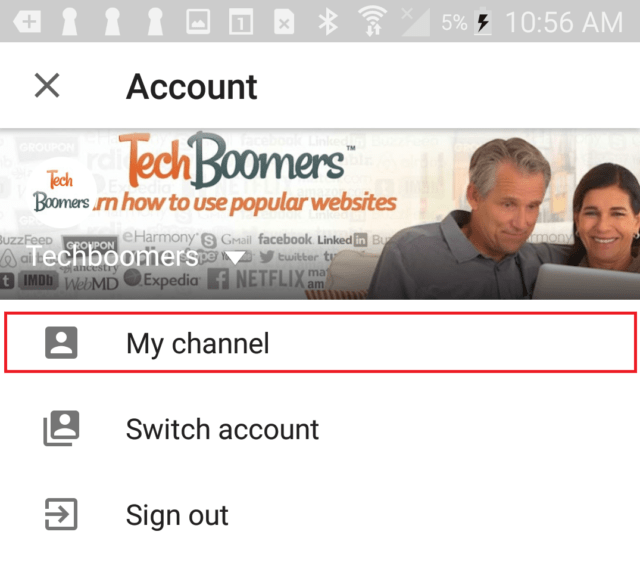Click the Switch account stacked-profile icon
This screenshot has width=640, height=569.
pos(61,428)
